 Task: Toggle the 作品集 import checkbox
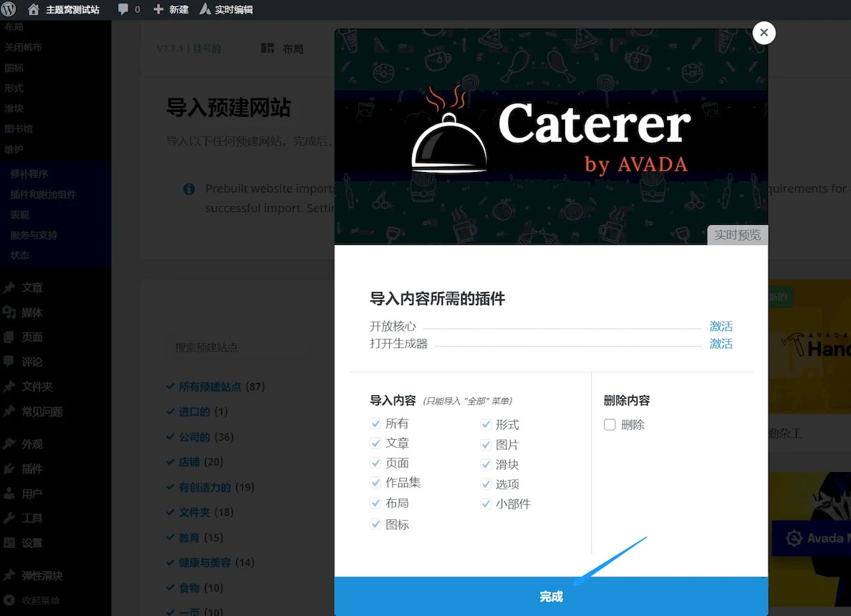[375, 483]
